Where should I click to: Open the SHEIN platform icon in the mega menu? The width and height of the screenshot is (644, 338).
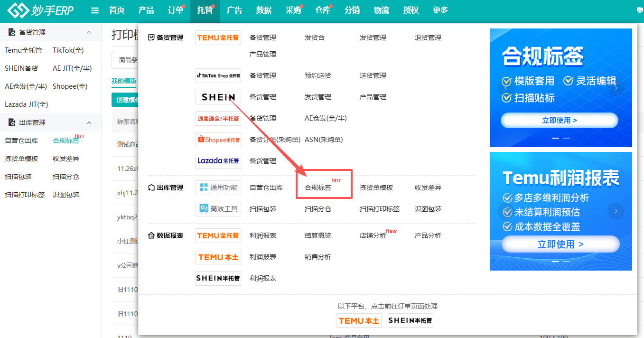point(218,97)
